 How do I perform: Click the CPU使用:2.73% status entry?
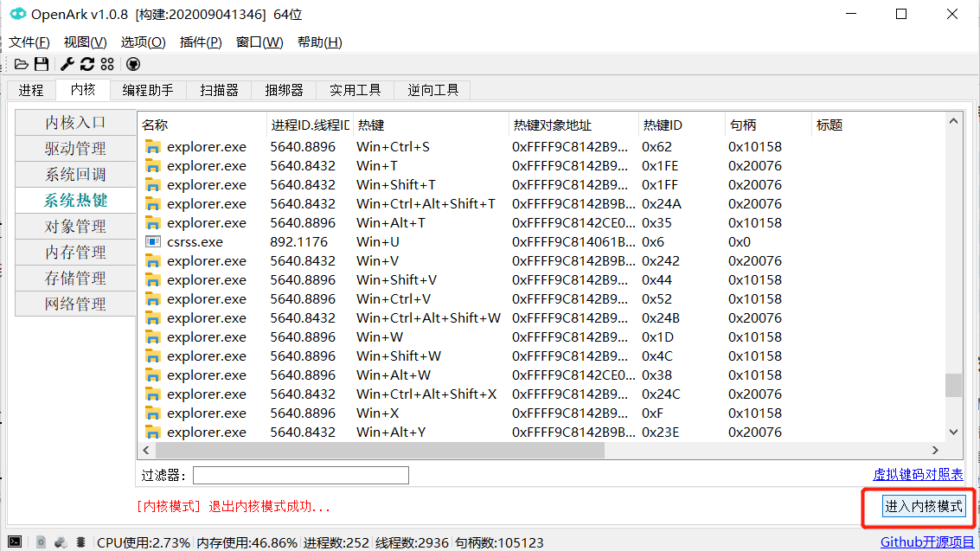pos(143,542)
